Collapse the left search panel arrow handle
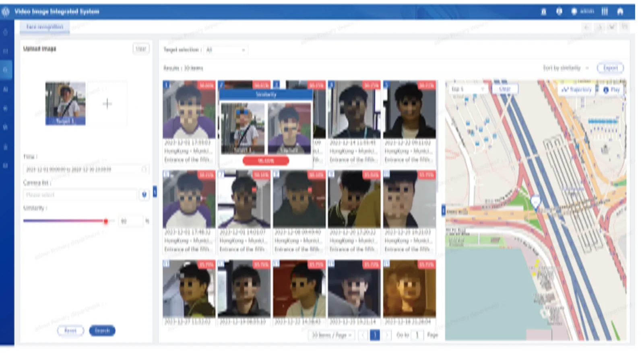 (155, 191)
